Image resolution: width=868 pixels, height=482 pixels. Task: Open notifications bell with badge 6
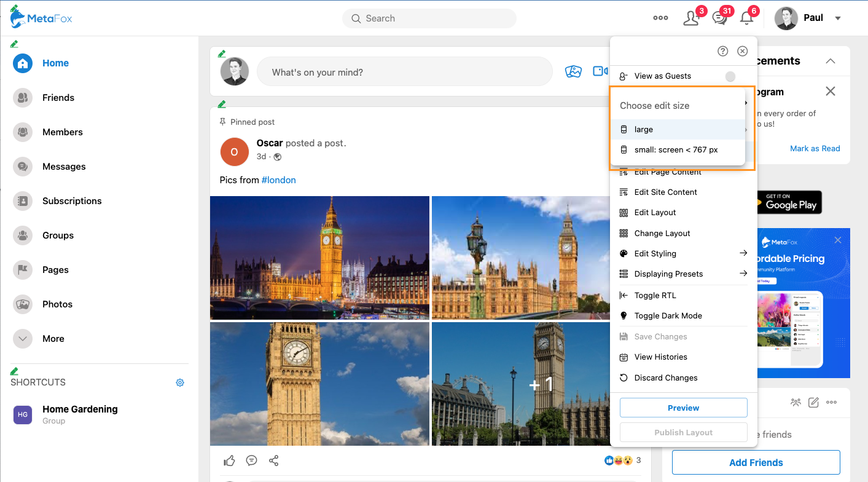pos(746,18)
